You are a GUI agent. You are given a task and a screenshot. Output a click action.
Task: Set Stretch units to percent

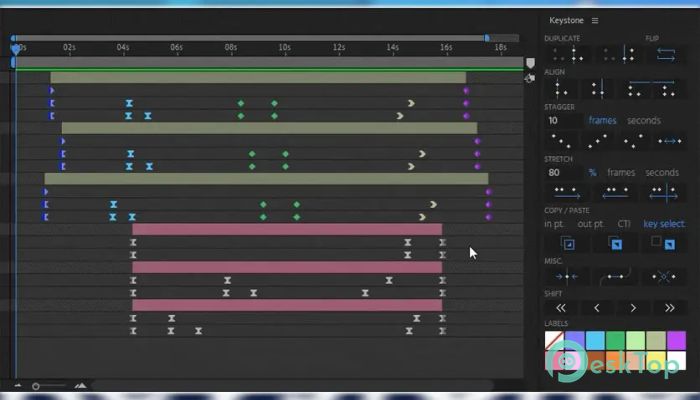click(x=592, y=172)
